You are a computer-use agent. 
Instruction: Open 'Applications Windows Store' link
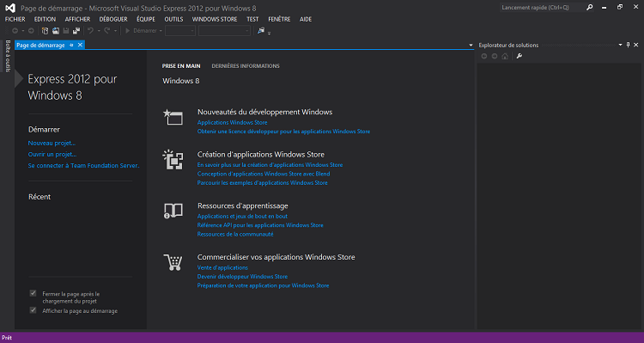[232, 123]
